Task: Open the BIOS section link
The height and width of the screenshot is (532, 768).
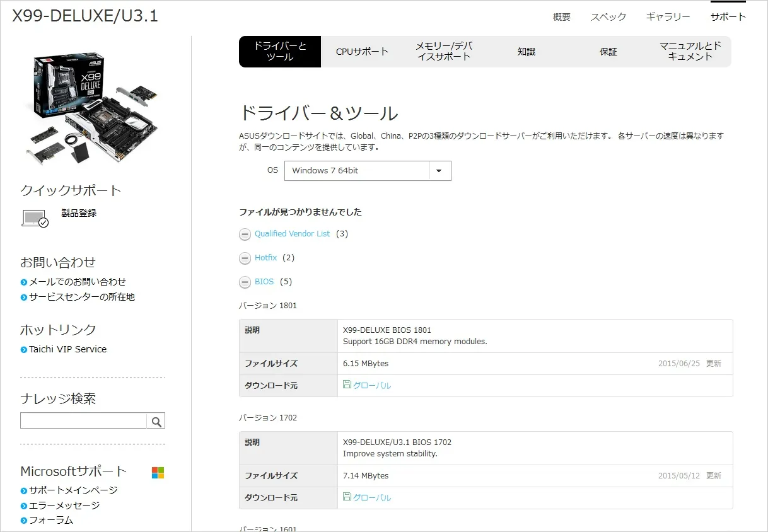Action: [264, 282]
